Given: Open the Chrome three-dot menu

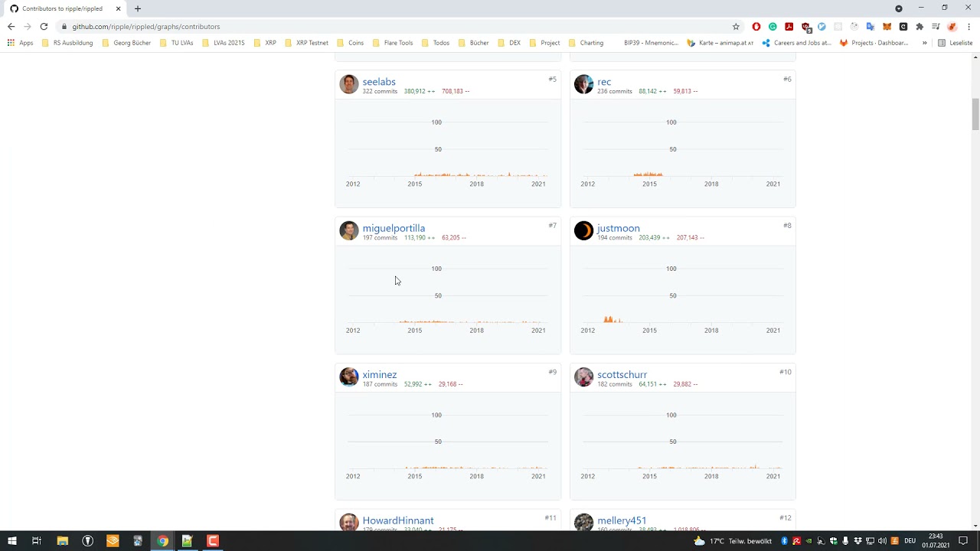Looking at the screenshot, I should pyautogui.click(x=969, y=26).
